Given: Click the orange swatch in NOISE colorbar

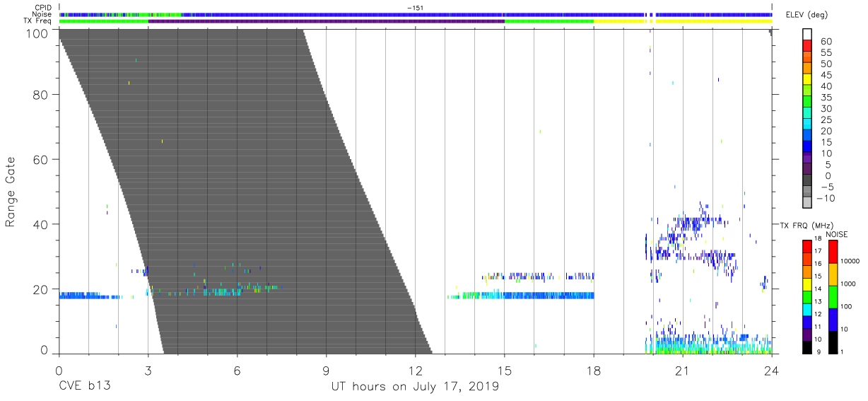Looking at the screenshot, I should click(x=833, y=274).
